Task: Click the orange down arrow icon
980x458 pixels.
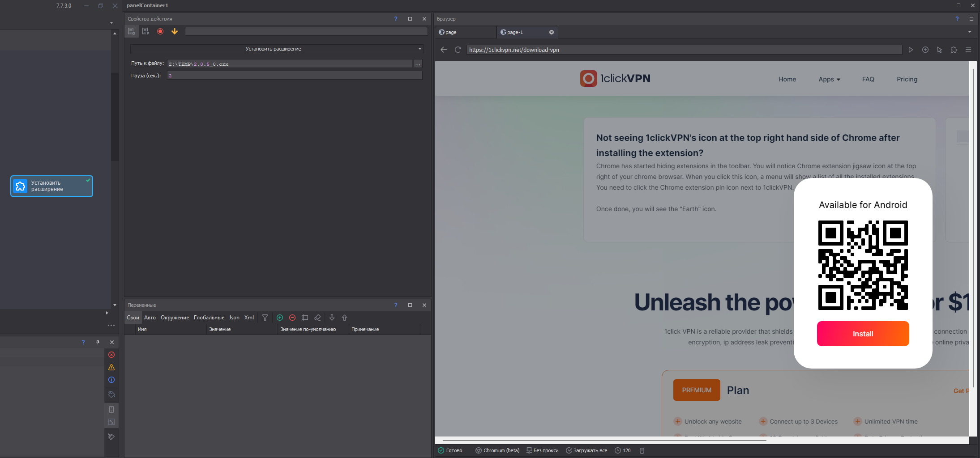Action: (175, 31)
